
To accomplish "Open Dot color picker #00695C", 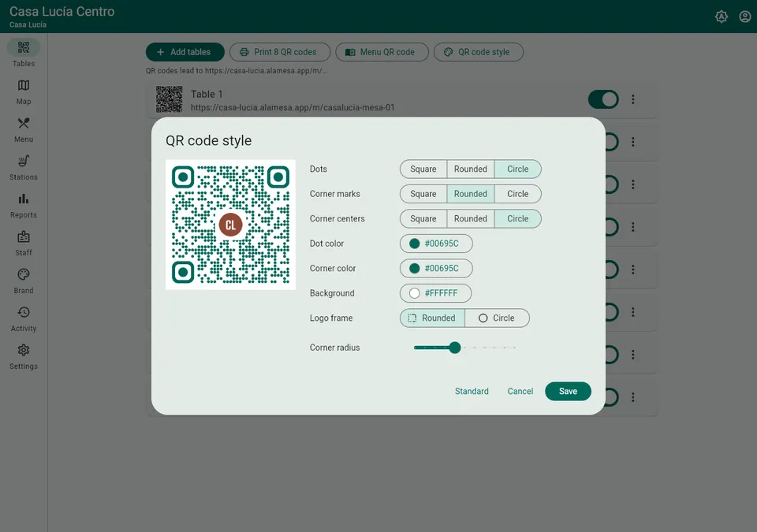I will click(436, 244).
